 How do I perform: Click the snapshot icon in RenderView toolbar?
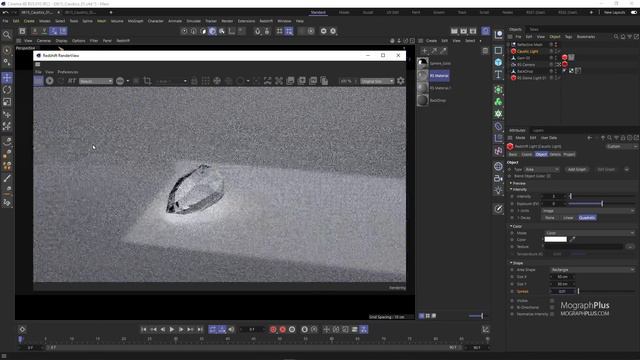point(290,81)
